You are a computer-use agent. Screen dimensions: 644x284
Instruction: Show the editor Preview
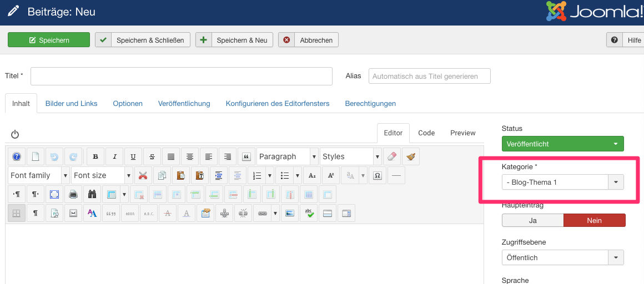tap(463, 133)
